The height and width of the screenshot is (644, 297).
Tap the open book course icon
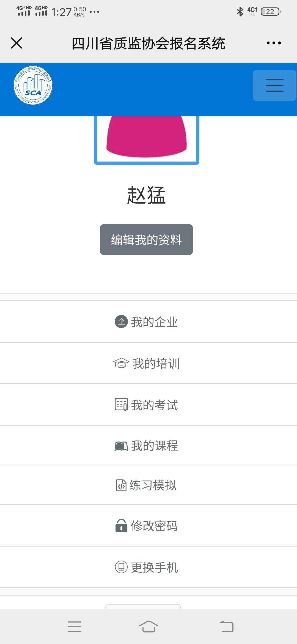click(x=121, y=446)
